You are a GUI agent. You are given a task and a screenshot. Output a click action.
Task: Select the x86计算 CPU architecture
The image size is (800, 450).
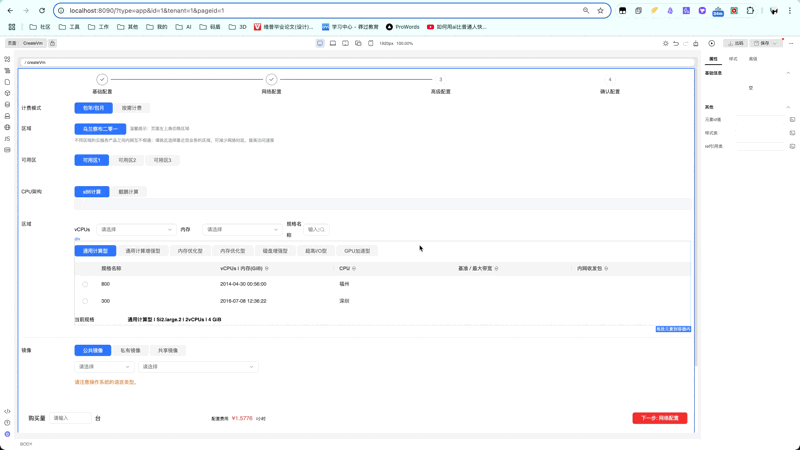pyautogui.click(x=92, y=192)
